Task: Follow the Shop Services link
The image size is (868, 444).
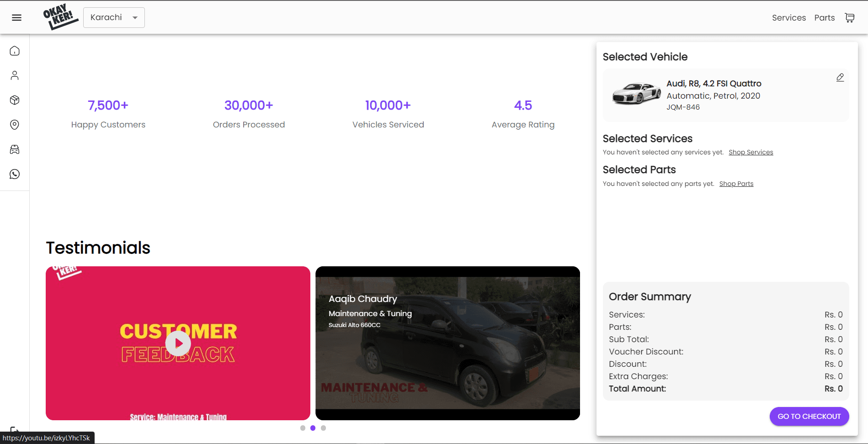Action: point(751,152)
